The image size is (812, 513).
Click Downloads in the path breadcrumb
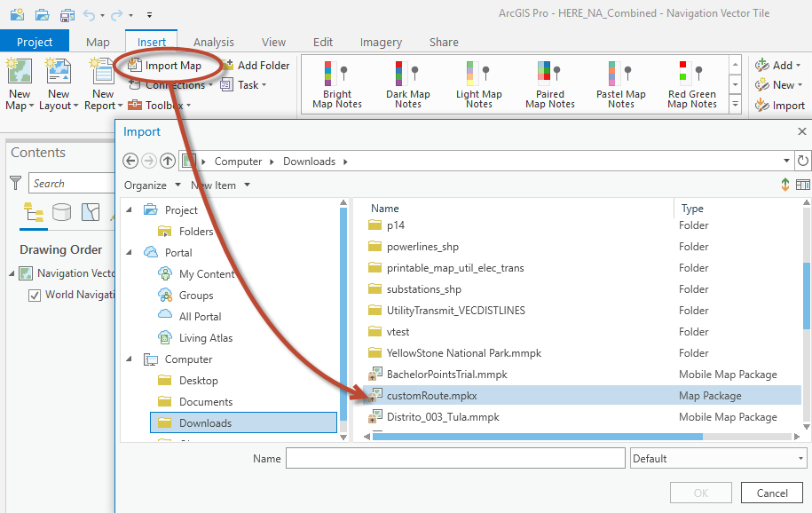[309, 162]
